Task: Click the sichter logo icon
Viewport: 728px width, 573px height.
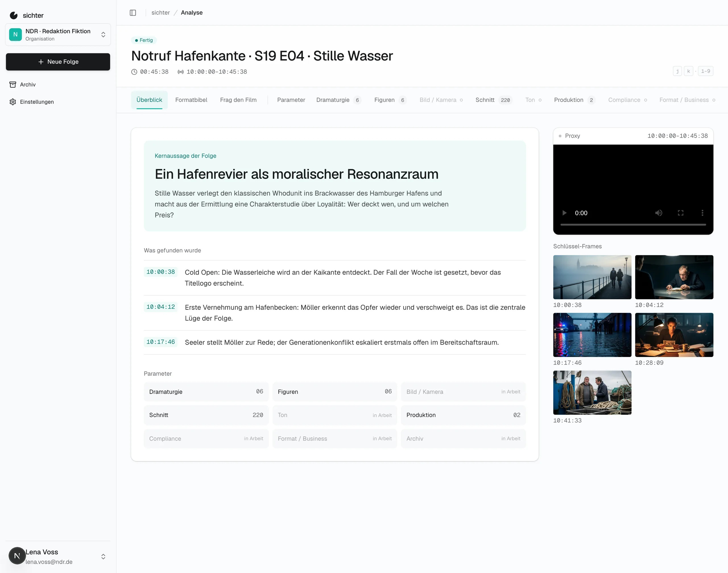Action: click(x=14, y=15)
